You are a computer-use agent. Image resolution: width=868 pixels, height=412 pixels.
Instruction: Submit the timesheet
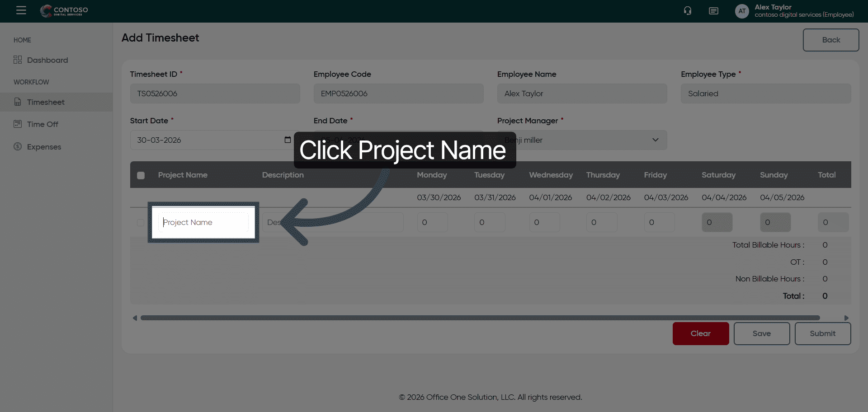[x=822, y=333]
